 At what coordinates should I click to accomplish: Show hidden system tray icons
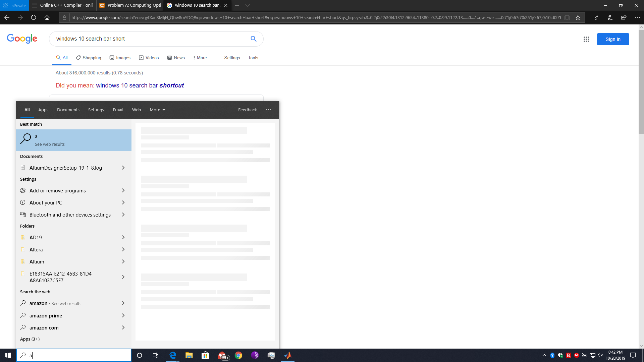544,355
